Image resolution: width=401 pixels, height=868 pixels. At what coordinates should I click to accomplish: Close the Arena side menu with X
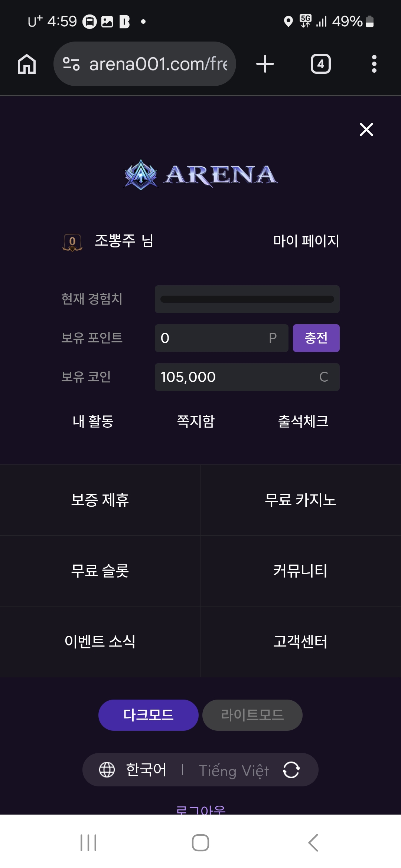tap(366, 129)
